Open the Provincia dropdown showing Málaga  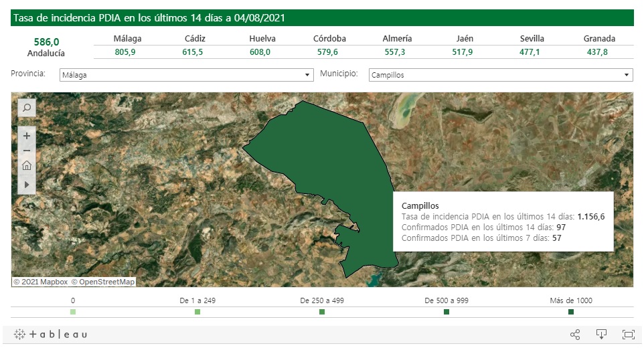coord(187,75)
